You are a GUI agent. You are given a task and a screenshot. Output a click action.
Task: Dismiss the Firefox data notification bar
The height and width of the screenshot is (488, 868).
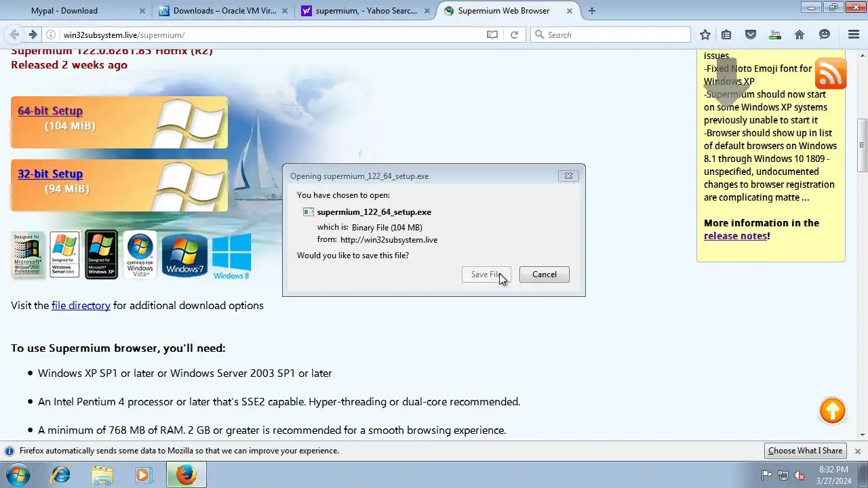click(857, 451)
